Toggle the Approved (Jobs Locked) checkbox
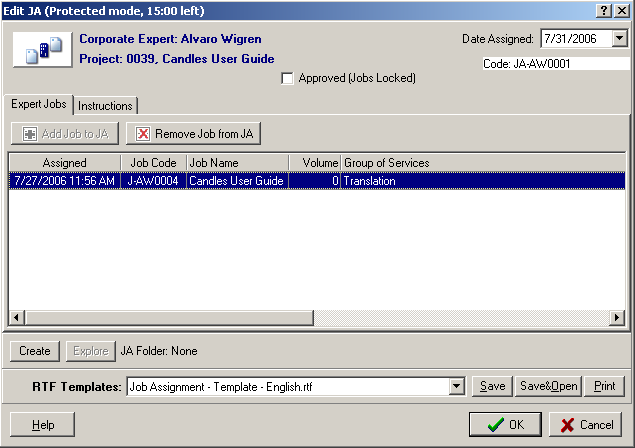The height and width of the screenshot is (448, 635). tap(288, 78)
